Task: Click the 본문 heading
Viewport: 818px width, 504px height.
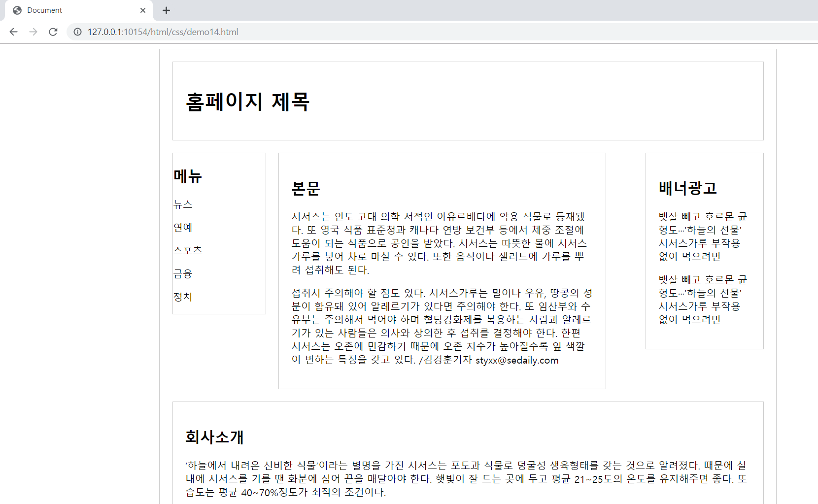Action: (x=306, y=188)
